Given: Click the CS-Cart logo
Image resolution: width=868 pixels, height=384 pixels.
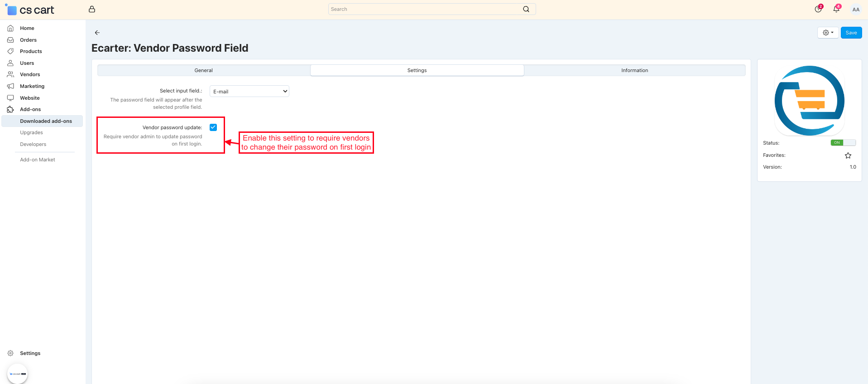Looking at the screenshot, I should 30,10.
